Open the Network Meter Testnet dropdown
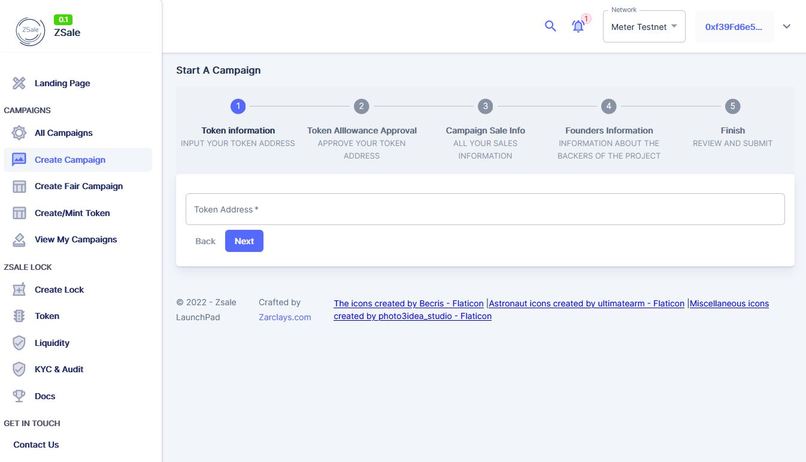 pos(644,27)
